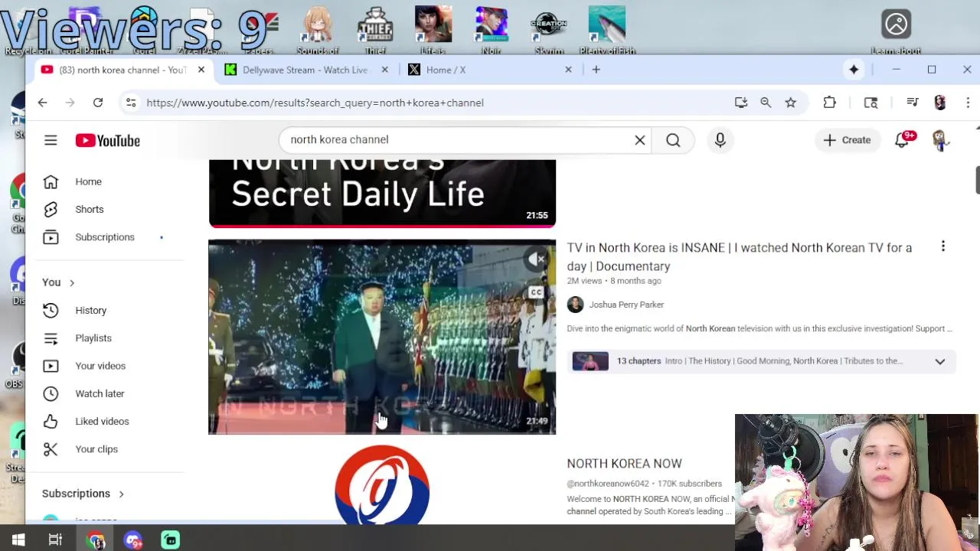Go back with the browser arrow

point(42,103)
